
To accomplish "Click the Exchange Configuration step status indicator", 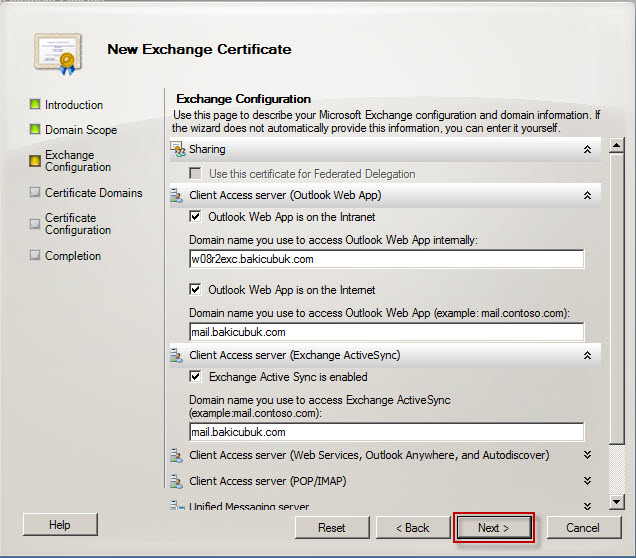I will (35, 161).
